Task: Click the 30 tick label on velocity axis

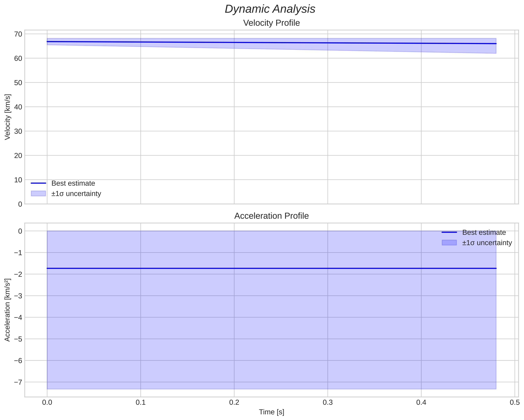Action: (18, 131)
